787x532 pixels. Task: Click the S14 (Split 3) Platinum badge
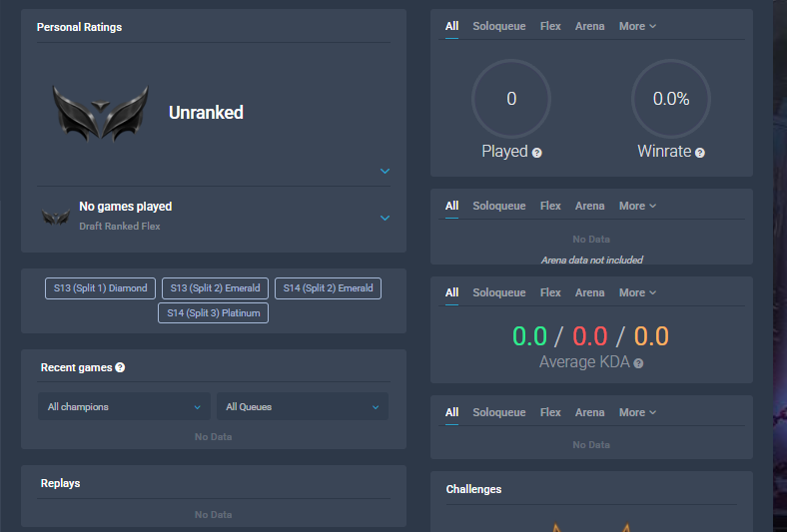214,312
